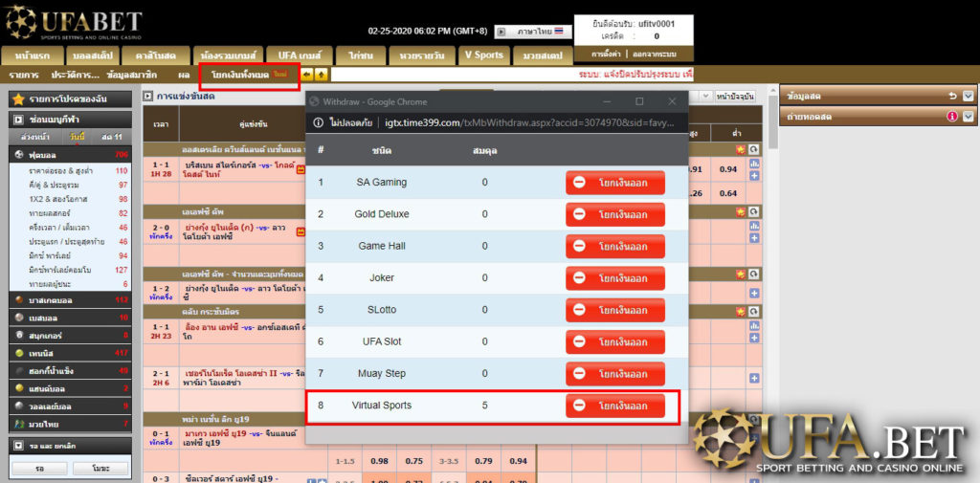Image resolution: width=980 pixels, height=483 pixels.
Task: Open statistics icon for the Brisbane Strikers match
Action: click(x=754, y=165)
